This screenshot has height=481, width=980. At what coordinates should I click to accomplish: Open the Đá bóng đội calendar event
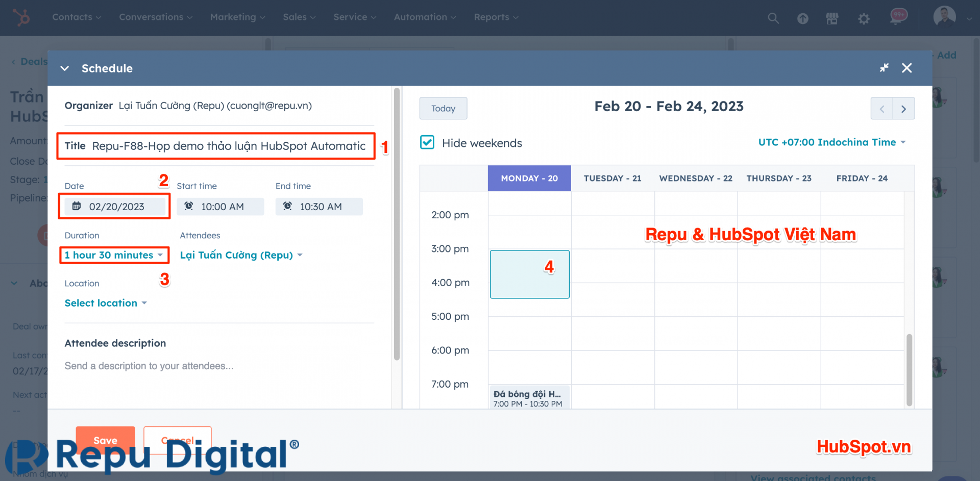pos(529,397)
